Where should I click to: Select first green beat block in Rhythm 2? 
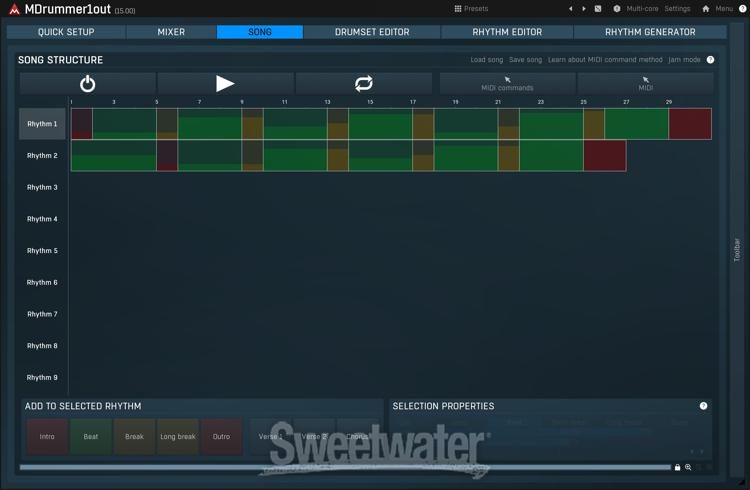tap(114, 156)
